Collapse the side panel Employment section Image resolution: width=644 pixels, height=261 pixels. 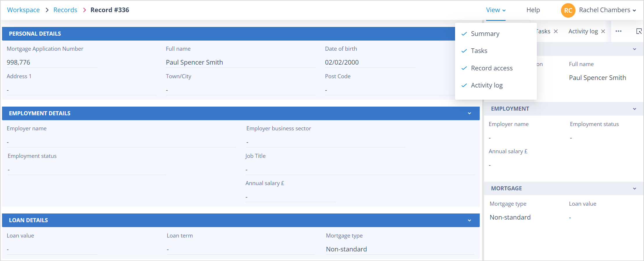[634, 109]
